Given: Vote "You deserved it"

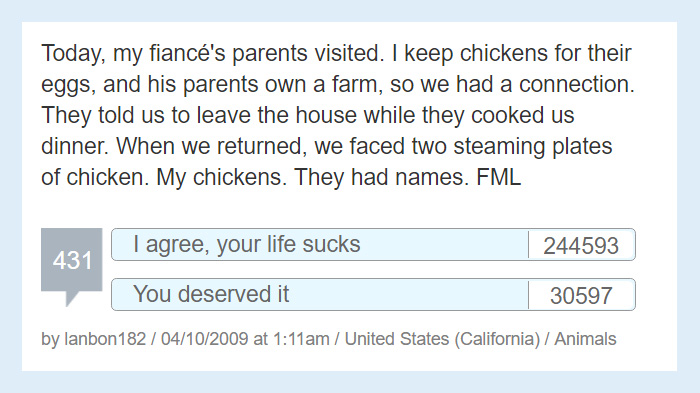Looking at the screenshot, I should [x=320, y=295].
